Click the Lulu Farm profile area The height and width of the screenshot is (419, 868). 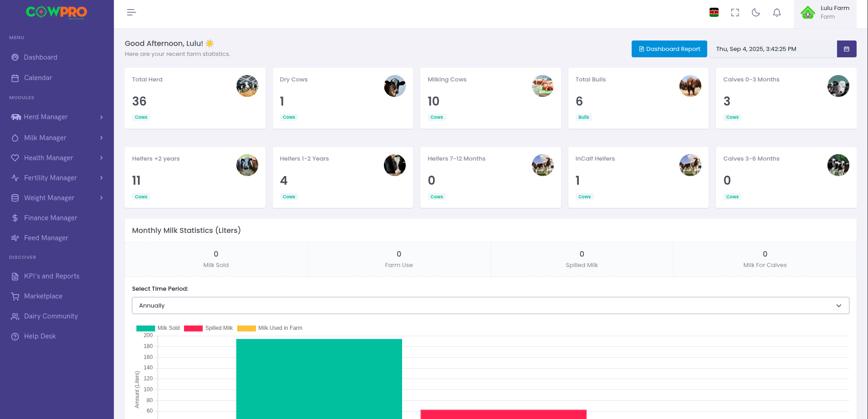[x=825, y=12]
